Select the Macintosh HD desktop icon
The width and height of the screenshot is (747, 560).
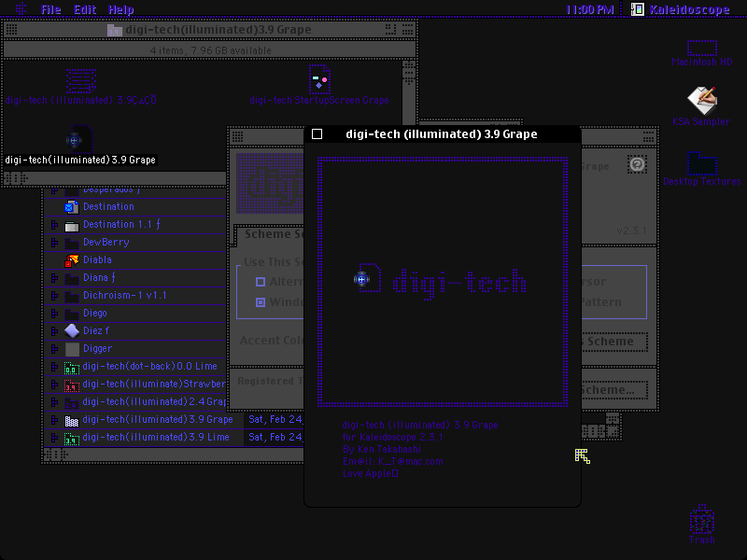click(702, 49)
